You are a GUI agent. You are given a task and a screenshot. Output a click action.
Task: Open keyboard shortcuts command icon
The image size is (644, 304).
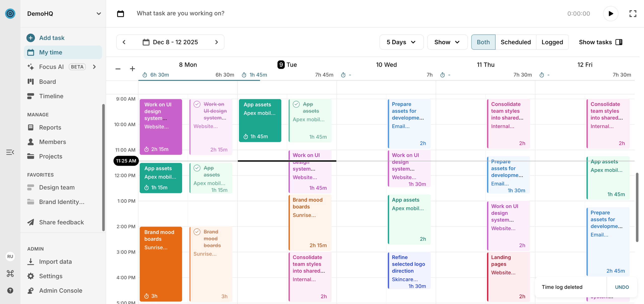tap(10, 273)
